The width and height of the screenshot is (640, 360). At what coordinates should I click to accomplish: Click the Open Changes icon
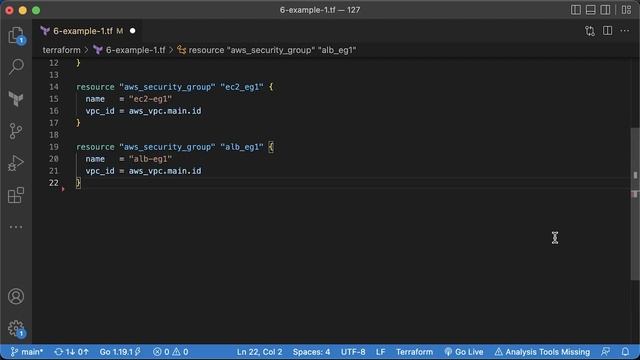(x=590, y=31)
